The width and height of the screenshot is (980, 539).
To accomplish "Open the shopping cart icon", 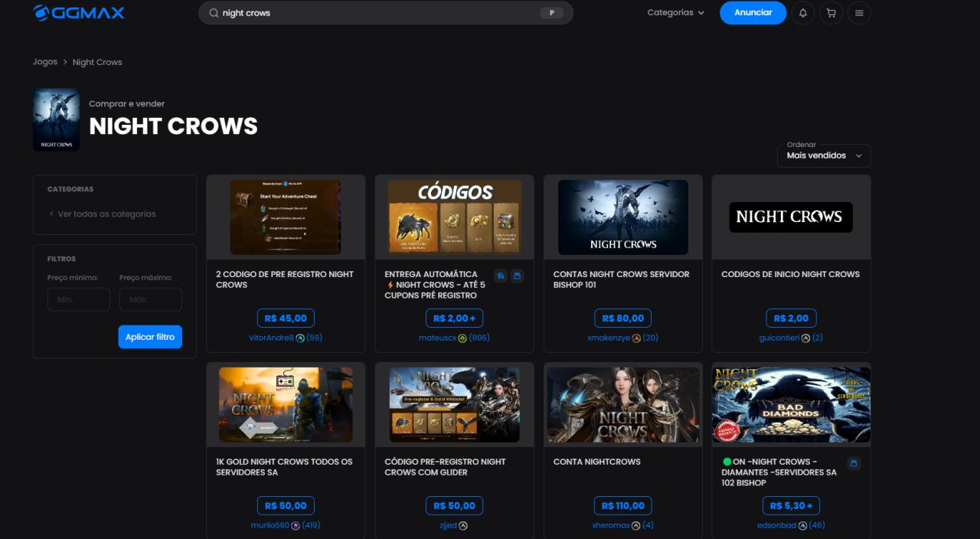I will pyautogui.click(x=831, y=13).
